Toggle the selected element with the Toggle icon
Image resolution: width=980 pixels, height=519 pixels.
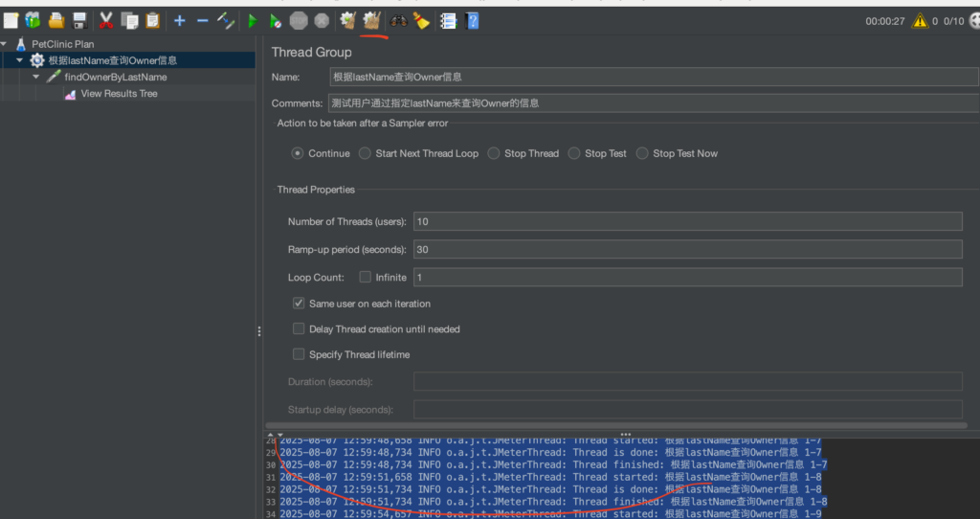226,21
